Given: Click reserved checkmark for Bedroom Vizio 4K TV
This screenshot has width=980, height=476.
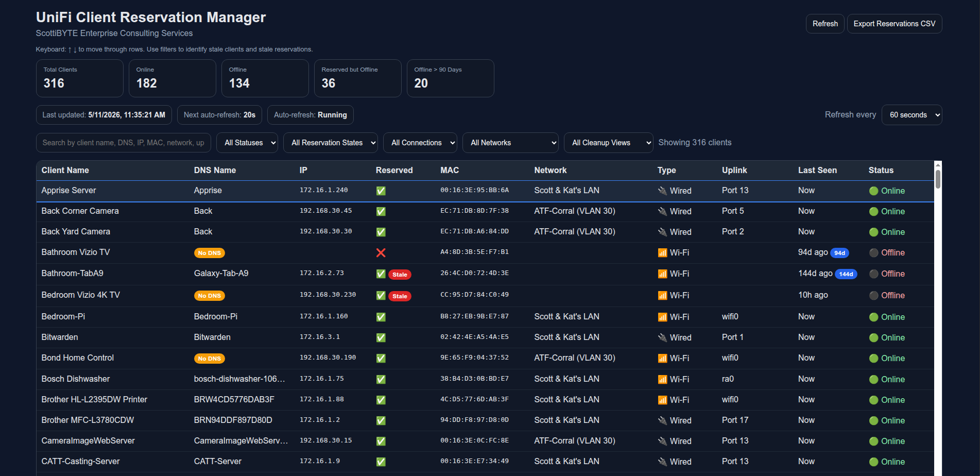Looking at the screenshot, I should pos(381,296).
